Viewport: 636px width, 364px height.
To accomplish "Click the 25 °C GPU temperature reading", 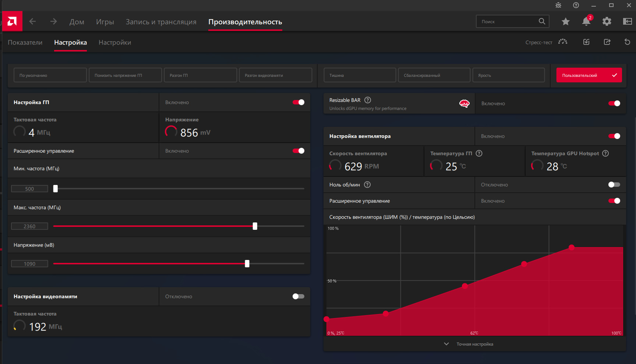I will point(456,166).
